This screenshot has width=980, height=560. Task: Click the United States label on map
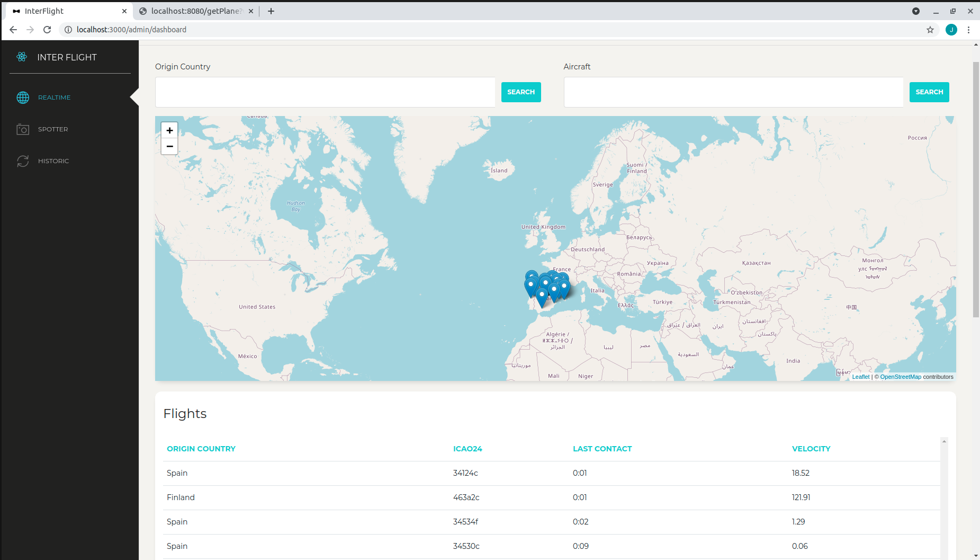pyautogui.click(x=257, y=307)
